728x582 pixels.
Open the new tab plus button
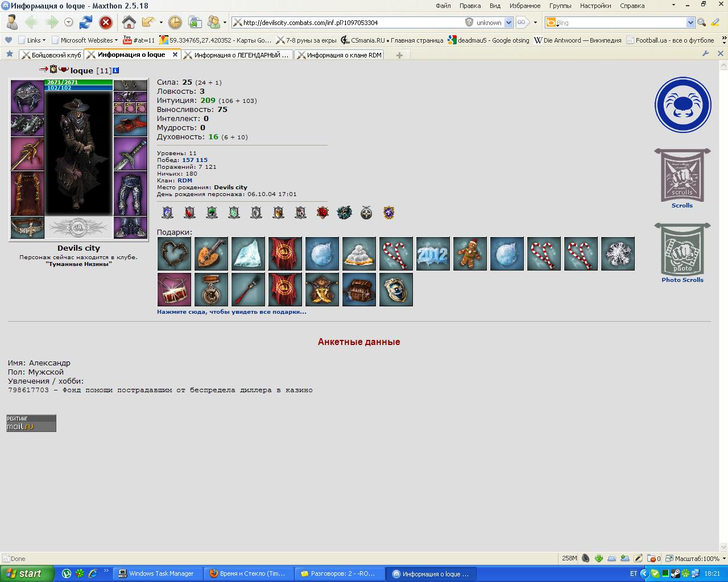399,55
